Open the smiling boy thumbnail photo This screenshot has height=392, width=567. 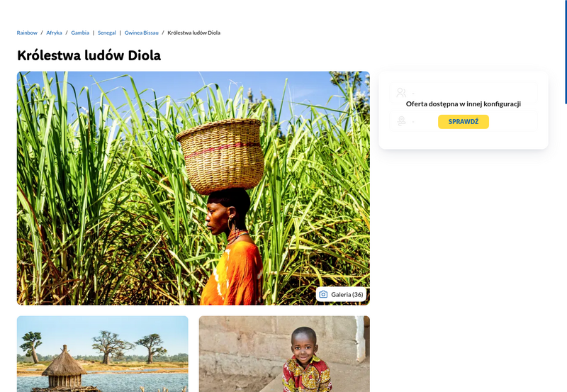click(284, 354)
